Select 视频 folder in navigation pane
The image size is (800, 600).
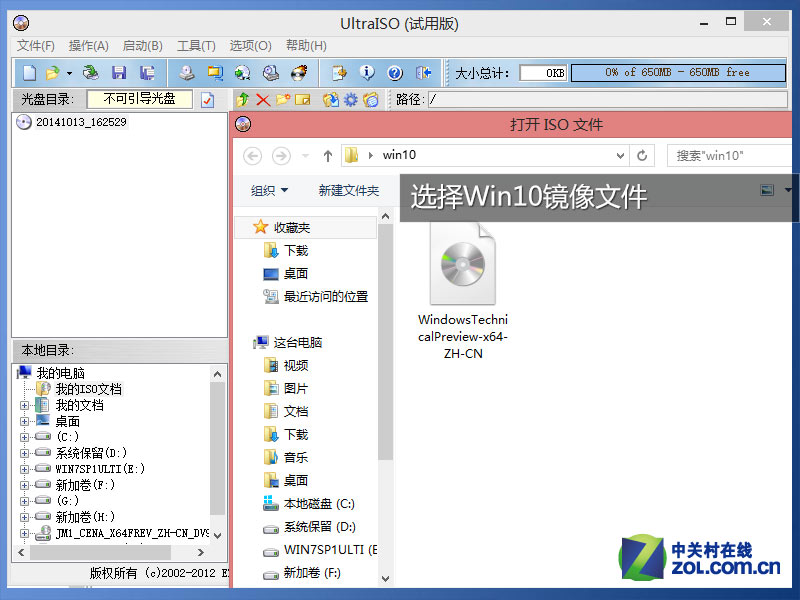click(x=296, y=365)
